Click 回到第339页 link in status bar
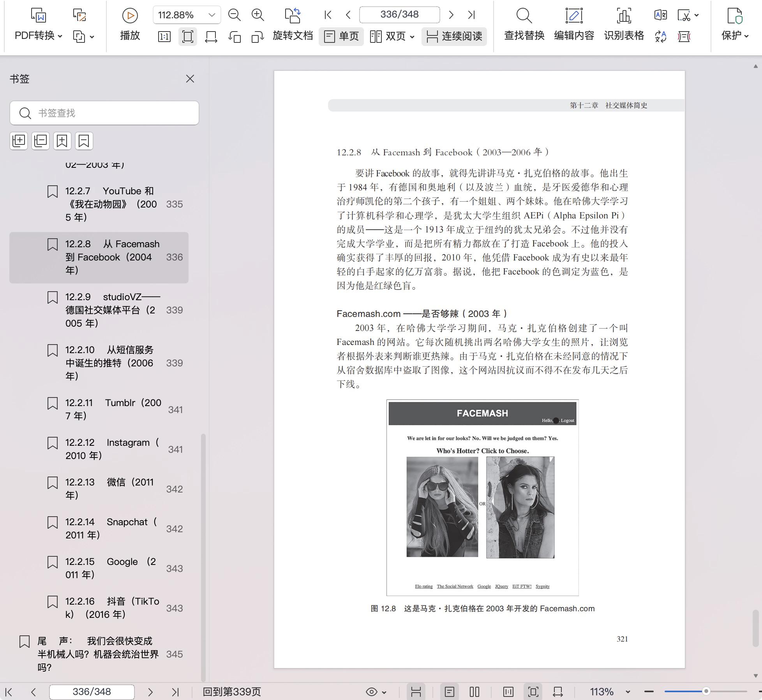This screenshot has height=700, width=762. (x=232, y=691)
